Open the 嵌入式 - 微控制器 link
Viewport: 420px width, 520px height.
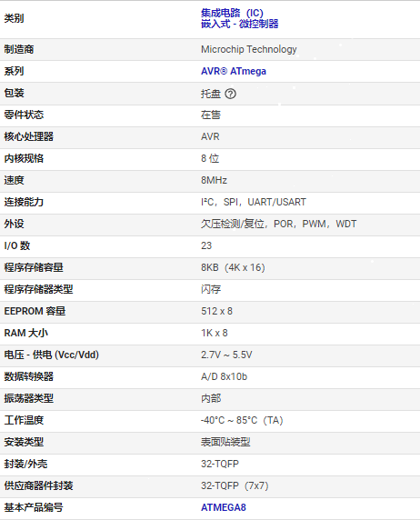239,24
